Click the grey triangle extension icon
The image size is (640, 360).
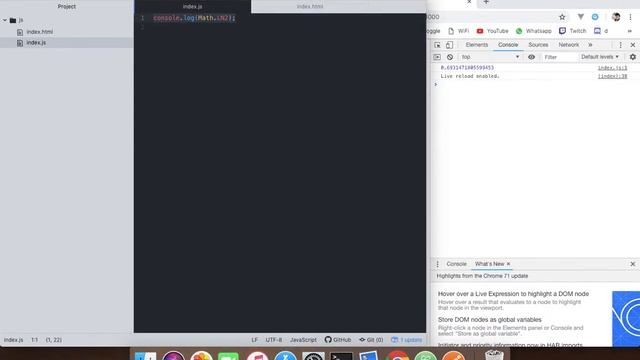pos(580,17)
